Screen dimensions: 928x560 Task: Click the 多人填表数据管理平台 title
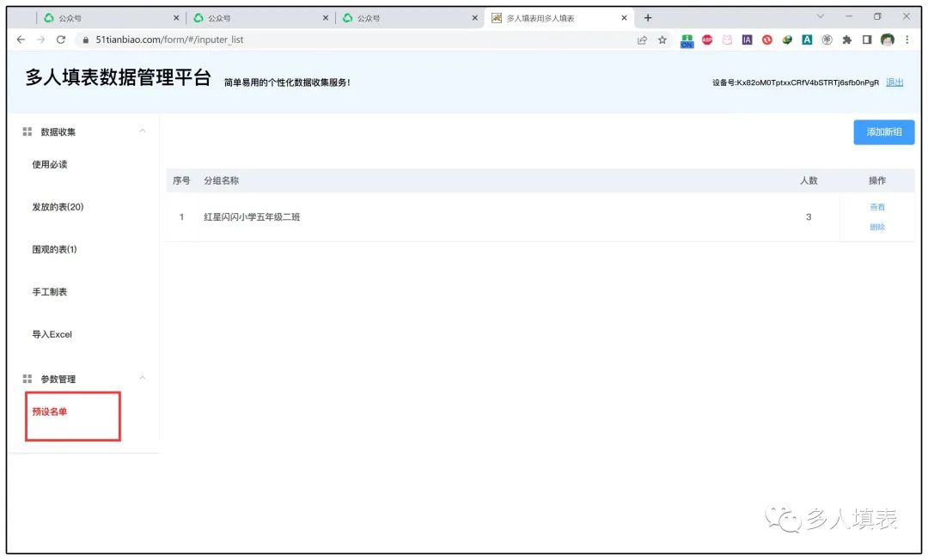coord(118,77)
